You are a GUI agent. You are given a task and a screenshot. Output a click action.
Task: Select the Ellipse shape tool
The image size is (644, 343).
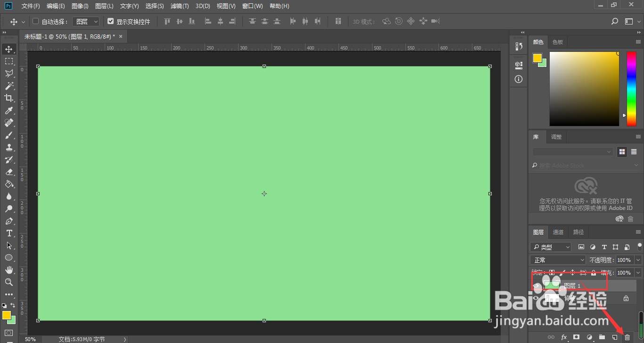click(9, 258)
